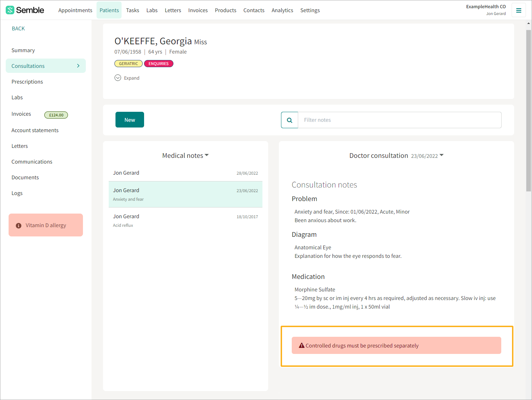The image size is (532, 400).
Task: Click the Filter notes input field
Action: pos(399,120)
